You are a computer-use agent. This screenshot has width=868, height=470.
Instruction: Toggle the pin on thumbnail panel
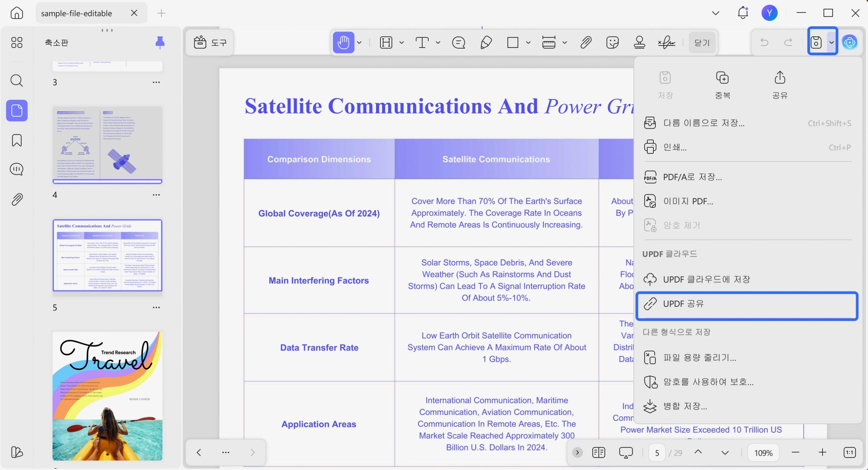click(x=160, y=42)
